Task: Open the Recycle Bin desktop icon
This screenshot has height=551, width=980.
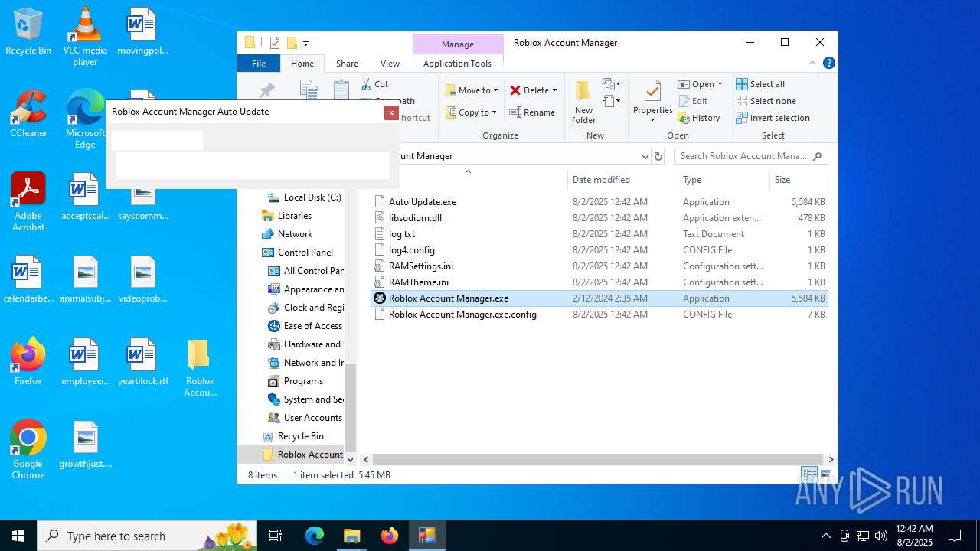Action: 28,31
